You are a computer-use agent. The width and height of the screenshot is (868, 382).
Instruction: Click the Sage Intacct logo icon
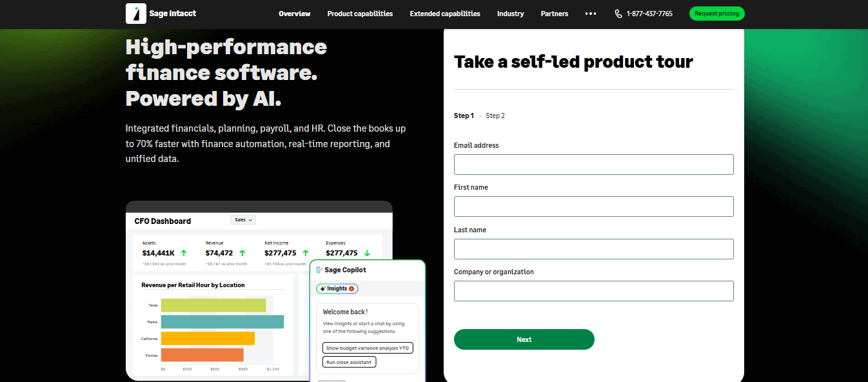pyautogui.click(x=136, y=13)
